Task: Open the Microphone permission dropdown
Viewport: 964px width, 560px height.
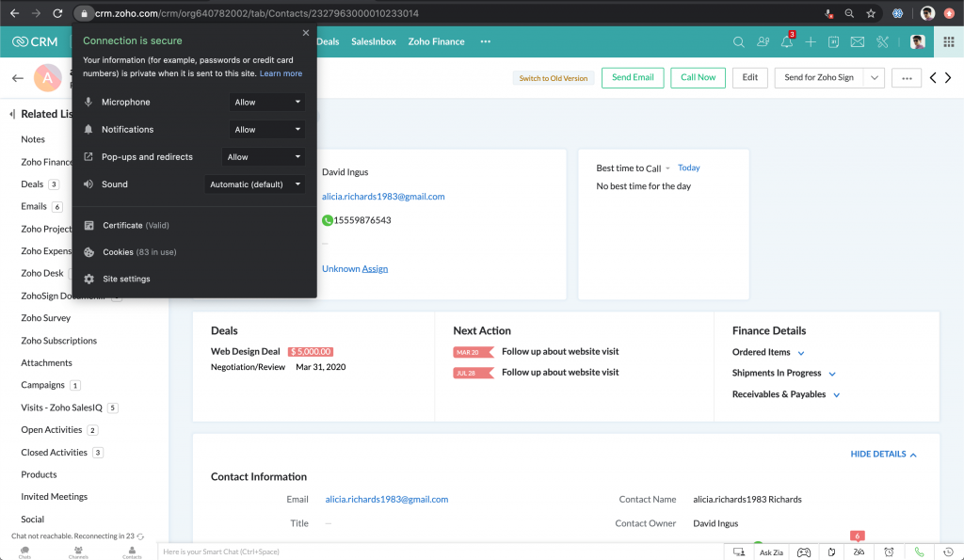Action: click(267, 102)
